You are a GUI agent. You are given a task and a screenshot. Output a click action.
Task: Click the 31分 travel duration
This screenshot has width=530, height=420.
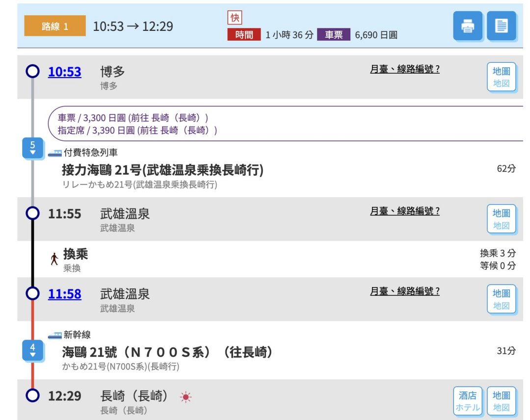(x=506, y=351)
